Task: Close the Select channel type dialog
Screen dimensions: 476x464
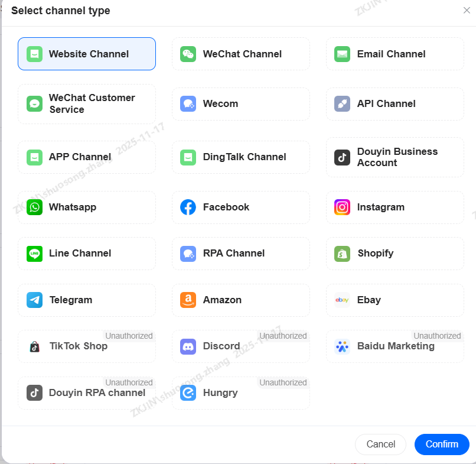Action: click(x=467, y=10)
